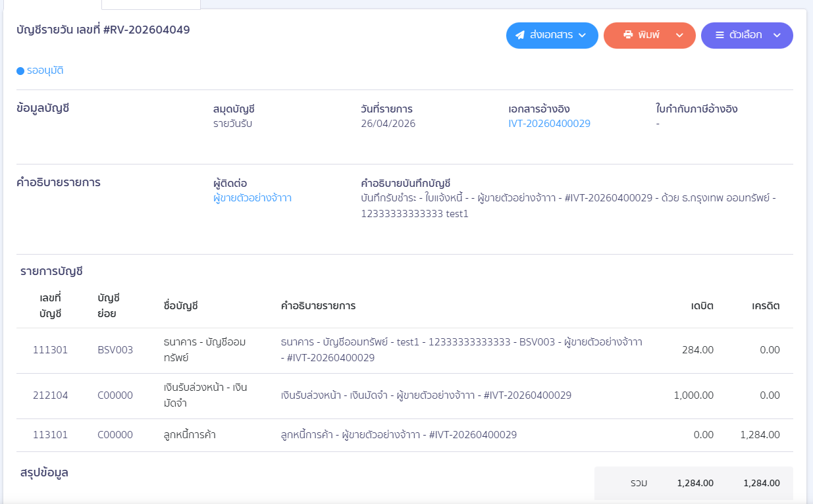Expand the ส่งเอกสาร dropdown chevron
Viewport: 813px width, 504px height.
[582, 36]
